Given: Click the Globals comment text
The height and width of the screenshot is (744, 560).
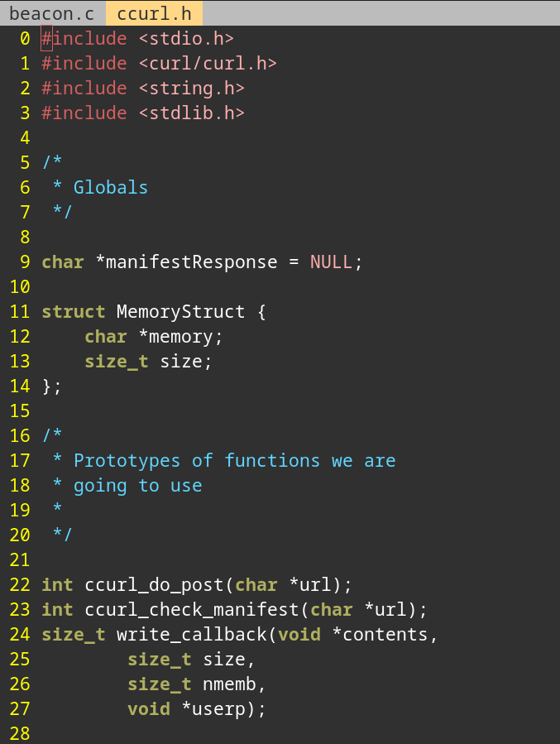Looking at the screenshot, I should 110,188.
